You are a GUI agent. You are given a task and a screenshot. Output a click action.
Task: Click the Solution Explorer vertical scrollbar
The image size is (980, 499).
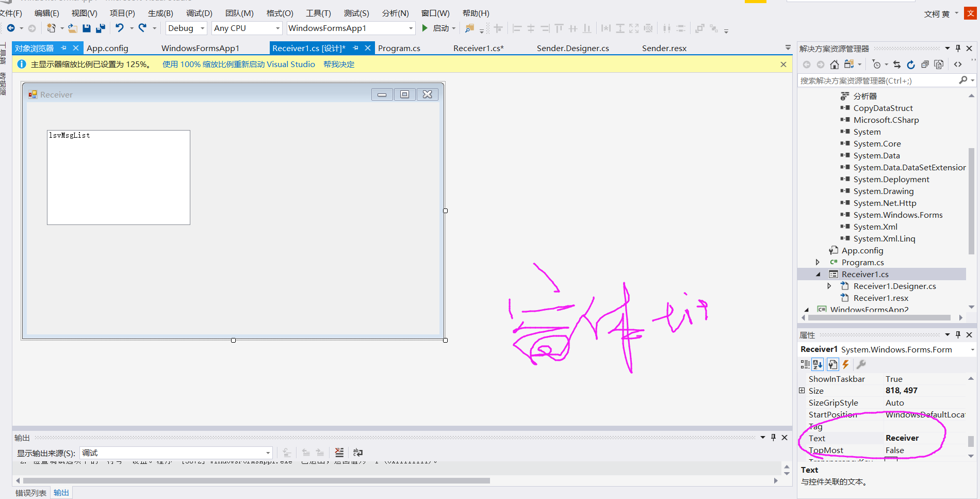[x=971, y=201]
